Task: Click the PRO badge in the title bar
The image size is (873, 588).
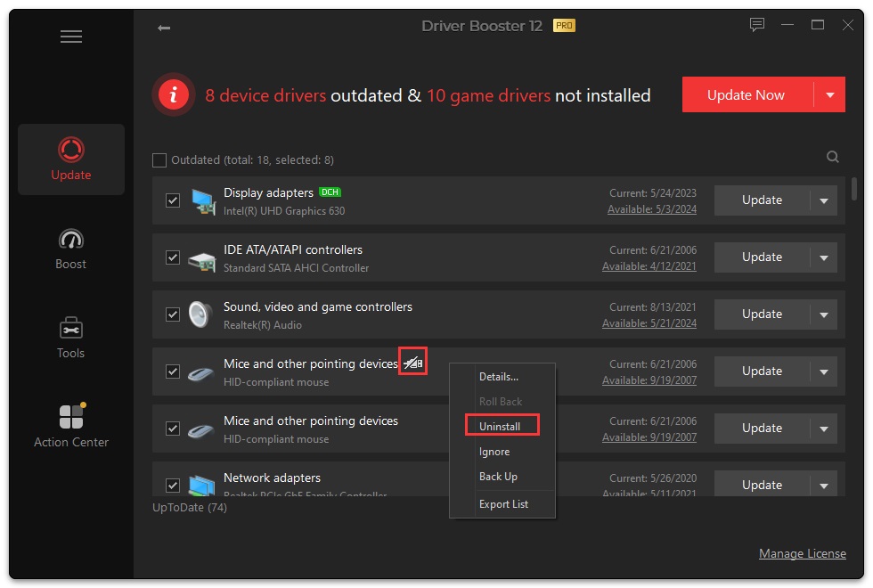Action: pyautogui.click(x=564, y=26)
